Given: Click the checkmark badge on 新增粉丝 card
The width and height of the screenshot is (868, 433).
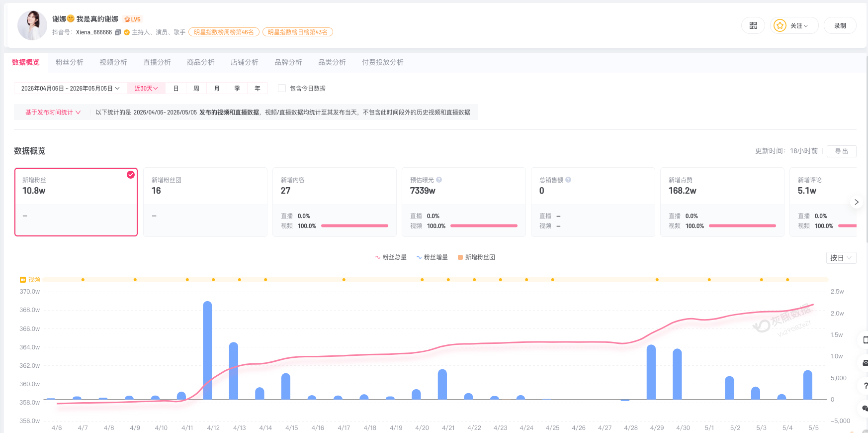Looking at the screenshot, I should 131,175.
